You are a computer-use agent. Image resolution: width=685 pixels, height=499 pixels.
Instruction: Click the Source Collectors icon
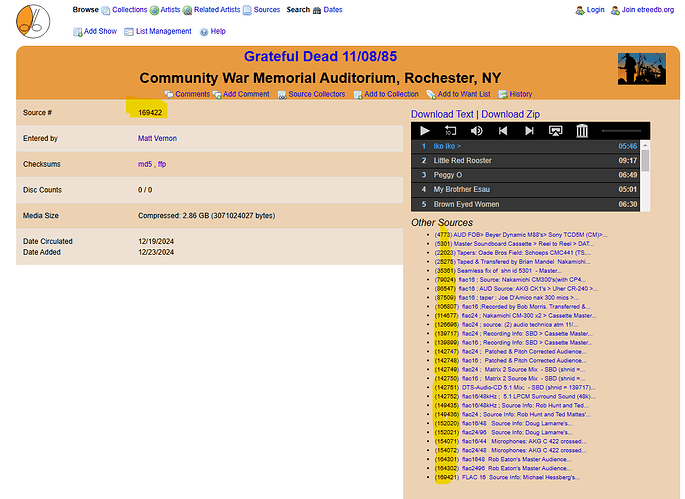click(282, 94)
